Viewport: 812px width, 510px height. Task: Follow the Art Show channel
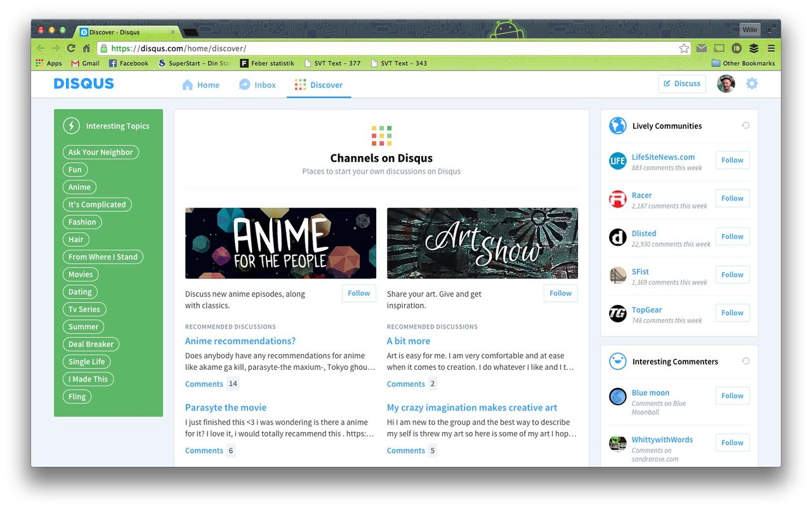click(x=561, y=293)
